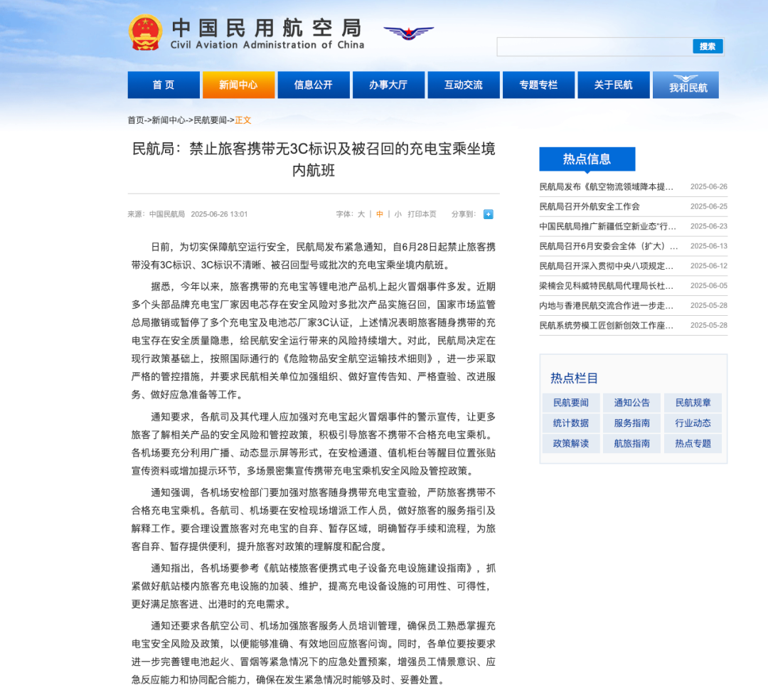
Task: Set font size to 中
Action: [380, 214]
